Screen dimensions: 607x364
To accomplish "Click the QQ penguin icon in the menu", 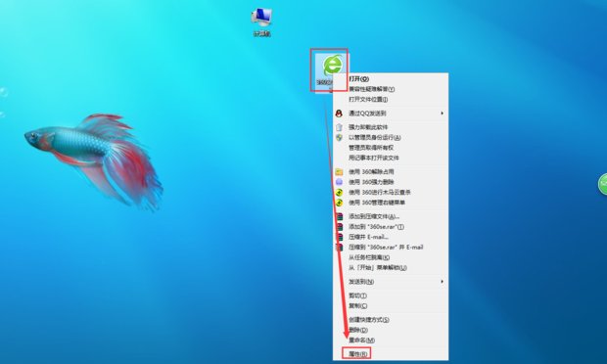I will click(339, 114).
